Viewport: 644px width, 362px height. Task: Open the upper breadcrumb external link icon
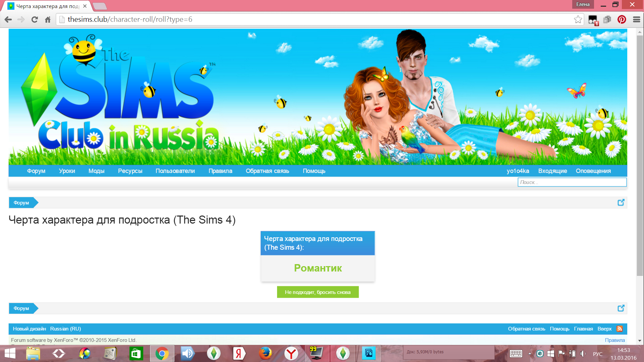coord(621,202)
